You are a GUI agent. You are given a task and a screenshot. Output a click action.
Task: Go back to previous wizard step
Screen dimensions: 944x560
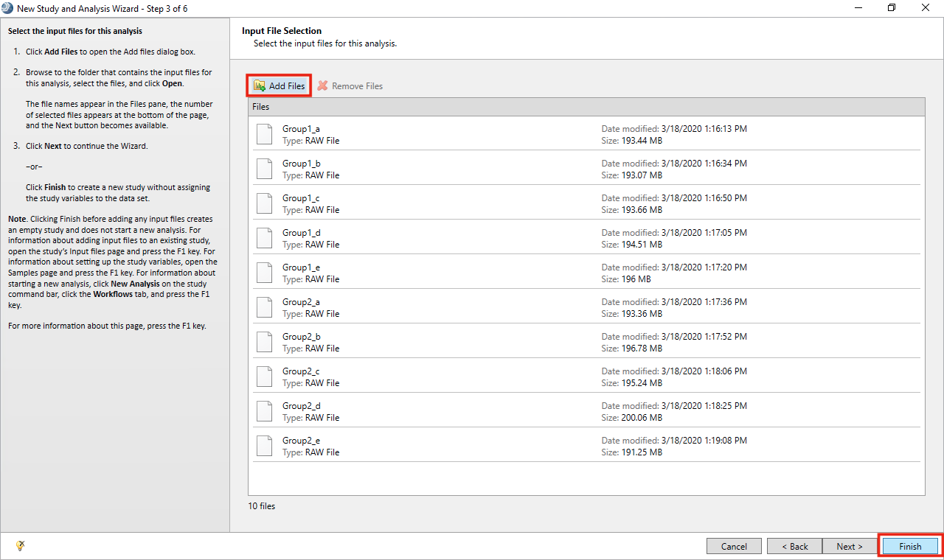tap(794, 546)
